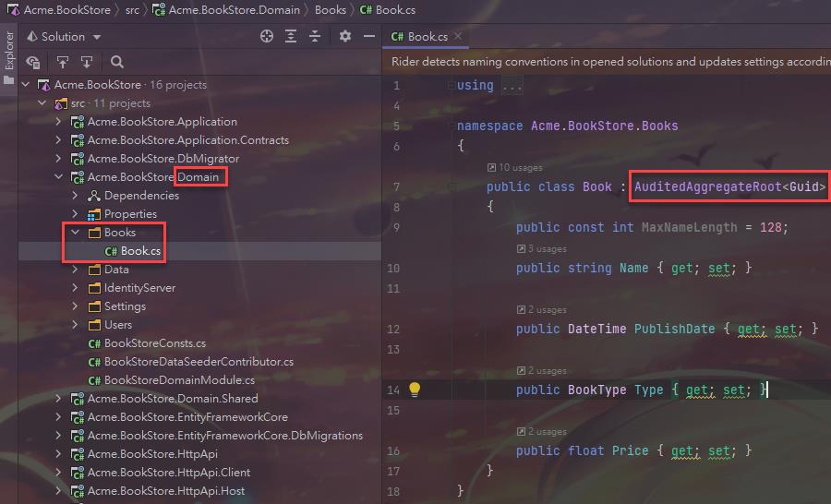Click the 10 usages code lens link

[521, 168]
